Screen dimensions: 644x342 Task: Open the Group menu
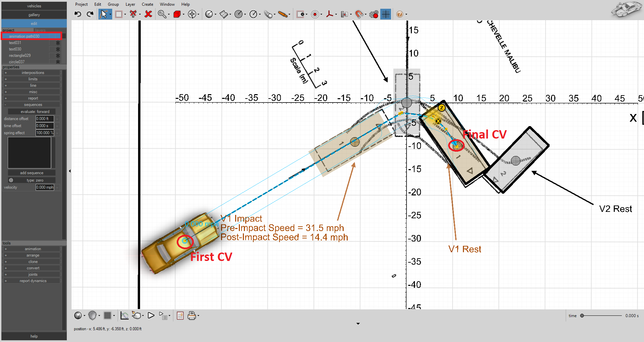click(113, 4)
